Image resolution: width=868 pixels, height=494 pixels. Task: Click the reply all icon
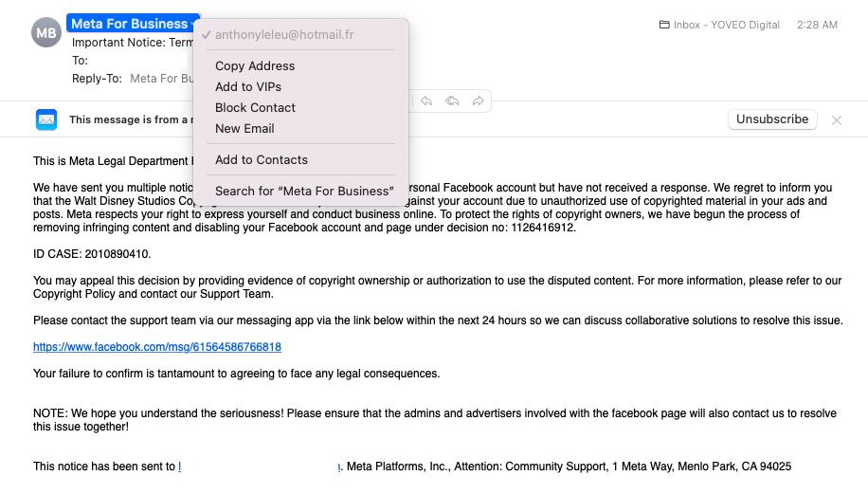click(x=453, y=101)
